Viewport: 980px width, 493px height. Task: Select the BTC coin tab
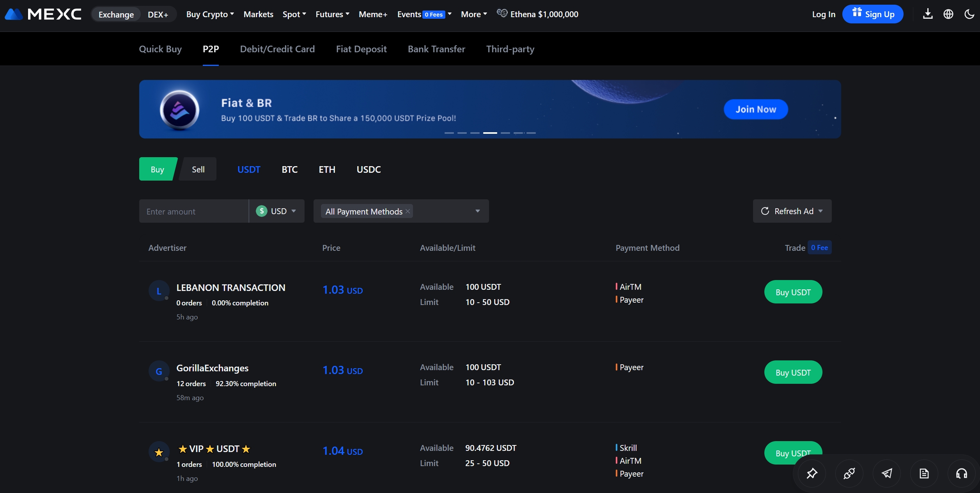(289, 169)
